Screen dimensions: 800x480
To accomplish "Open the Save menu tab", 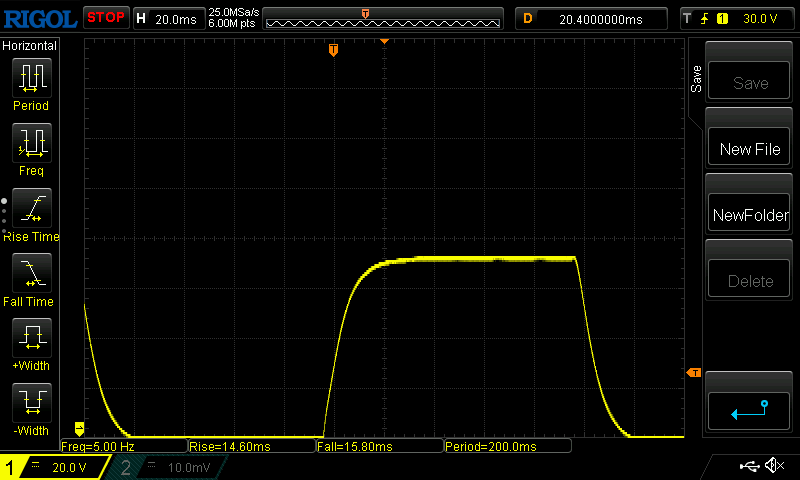I will (696, 80).
